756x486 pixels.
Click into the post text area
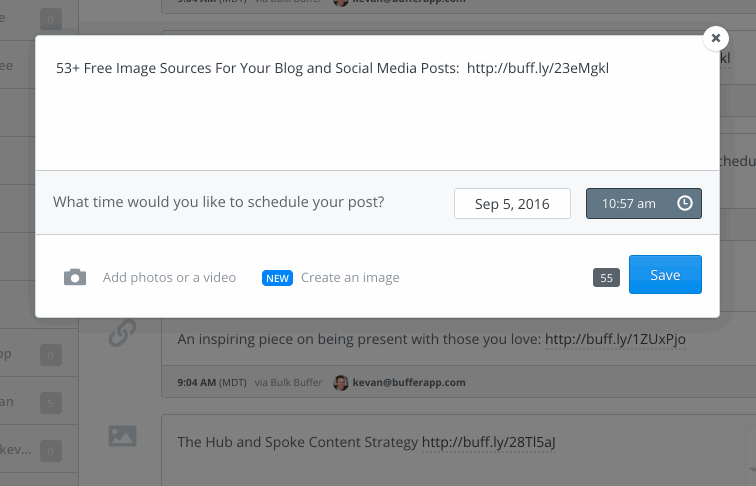click(377, 103)
